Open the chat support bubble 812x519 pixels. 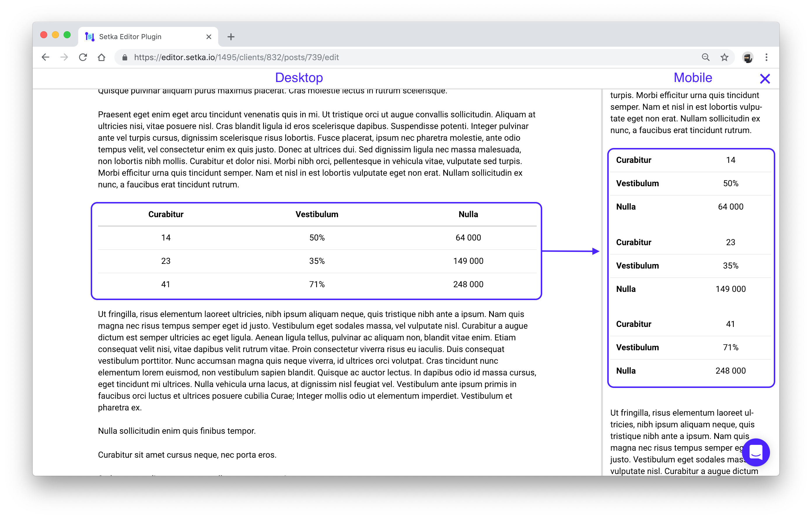coord(755,452)
